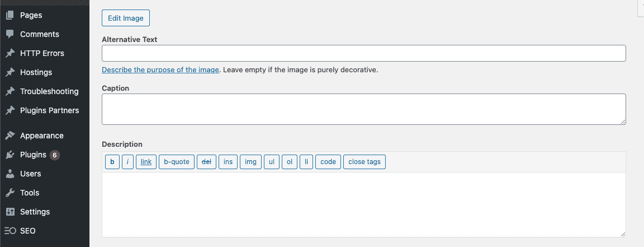Click the Tools wrench icon

10,193
